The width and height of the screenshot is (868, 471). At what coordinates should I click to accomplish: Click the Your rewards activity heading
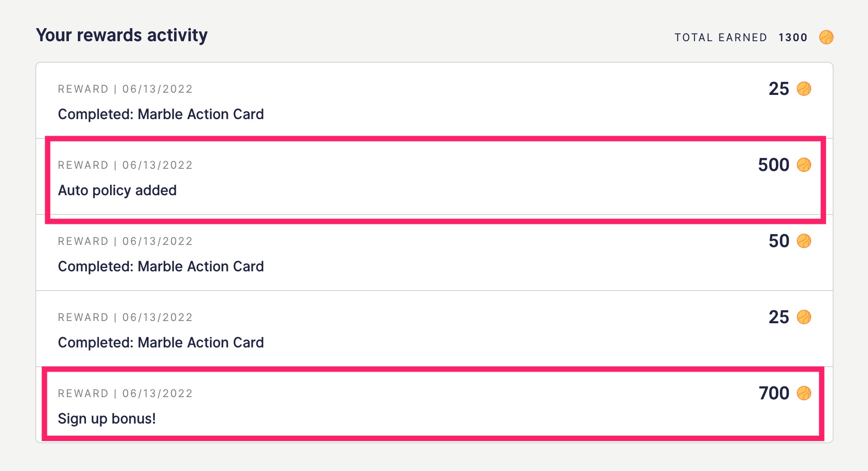[x=122, y=35]
